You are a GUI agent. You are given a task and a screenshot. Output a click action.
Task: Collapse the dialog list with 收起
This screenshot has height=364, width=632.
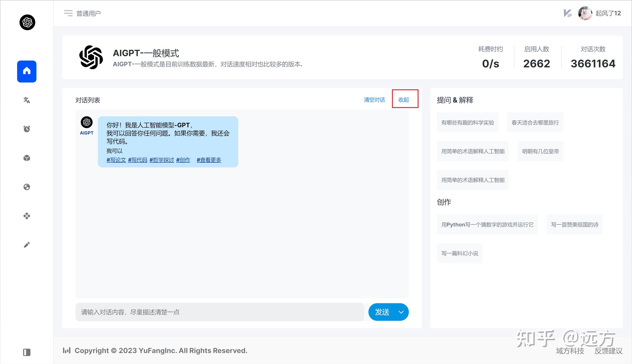(x=404, y=100)
